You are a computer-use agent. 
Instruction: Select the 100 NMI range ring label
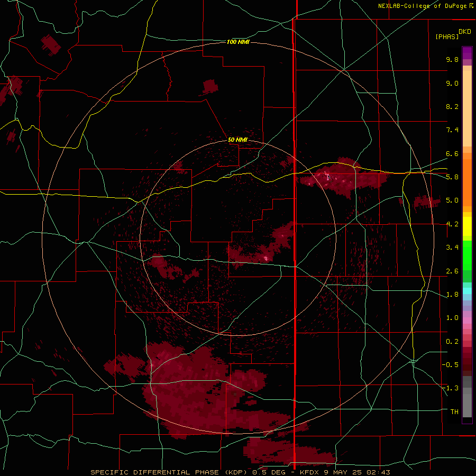click(238, 42)
